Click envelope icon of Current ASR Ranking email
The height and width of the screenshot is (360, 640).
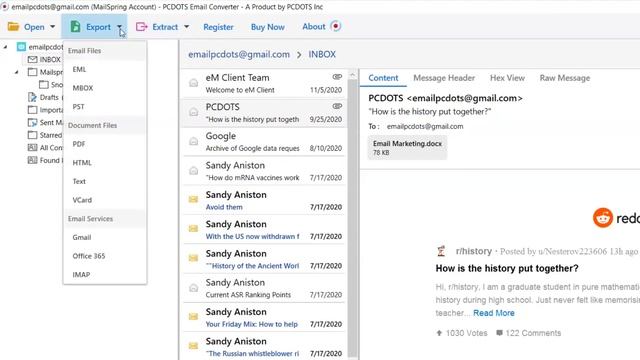tap(193, 288)
